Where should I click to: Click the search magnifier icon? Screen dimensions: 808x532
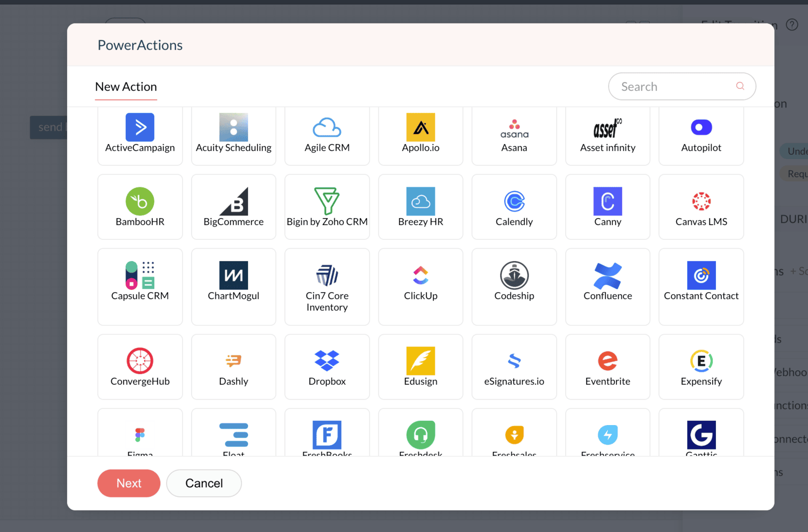coord(740,86)
